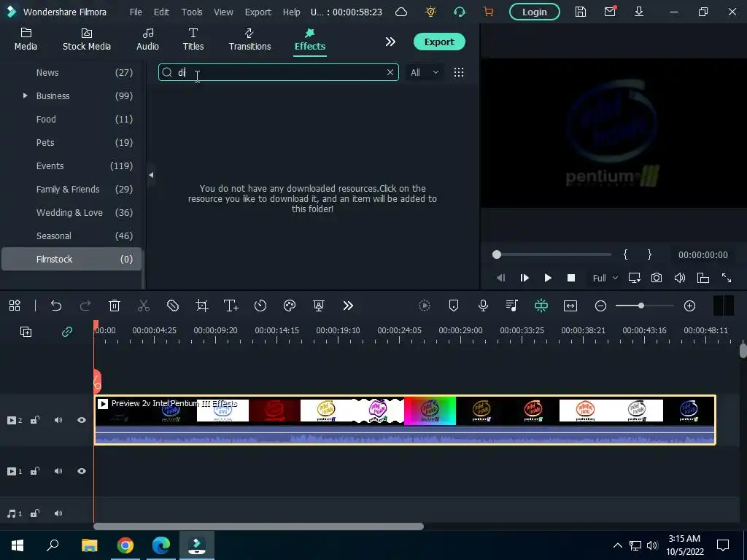Select the Crop tool
This screenshot has width=747, height=560.
click(x=202, y=306)
